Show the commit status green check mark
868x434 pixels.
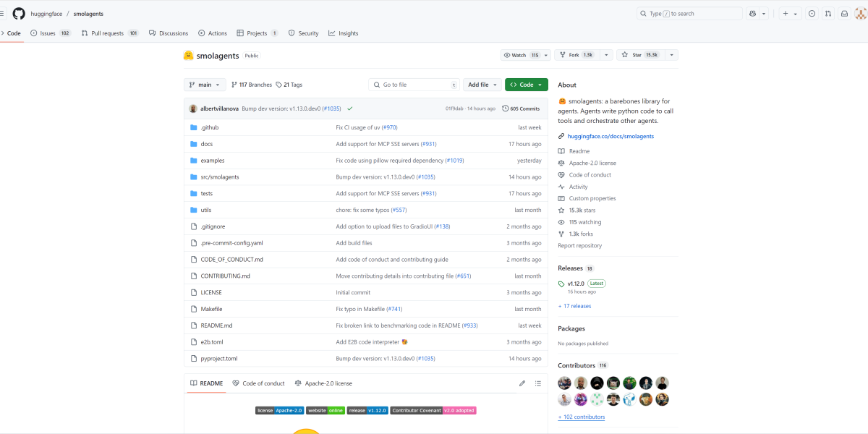[x=350, y=109]
